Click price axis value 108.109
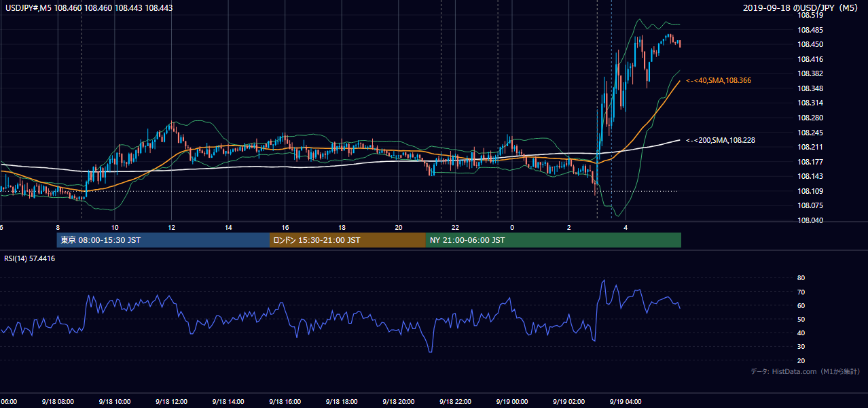 [809, 191]
